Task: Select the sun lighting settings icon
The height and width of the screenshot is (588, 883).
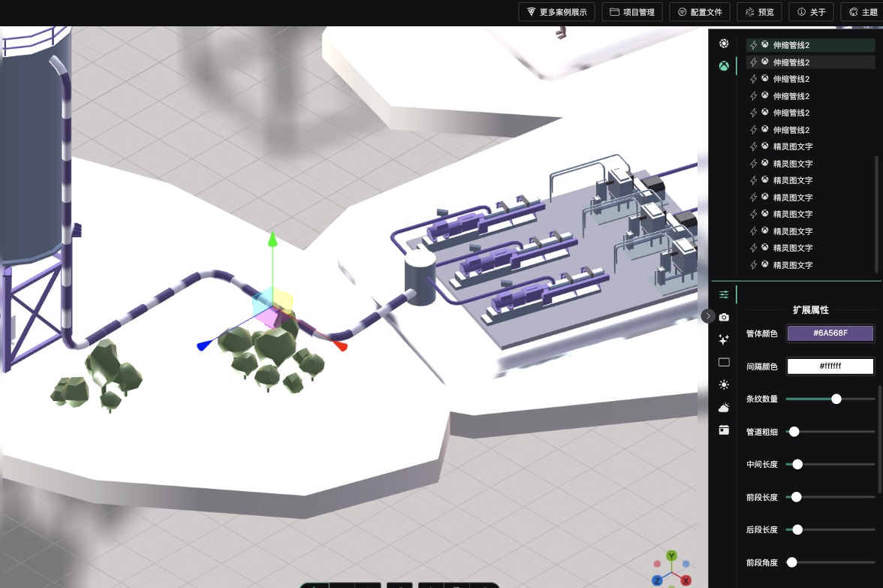Action: (x=724, y=384)
